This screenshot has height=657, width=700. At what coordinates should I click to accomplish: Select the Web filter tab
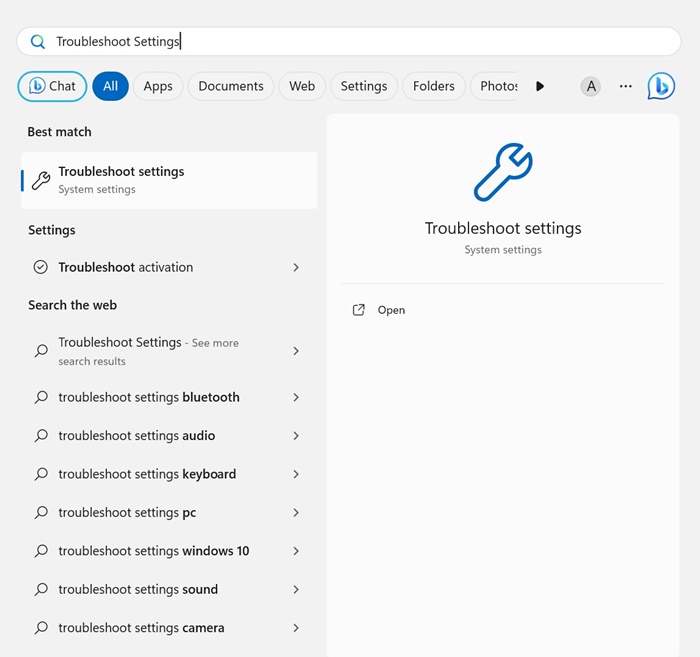[x=302, y=86]
